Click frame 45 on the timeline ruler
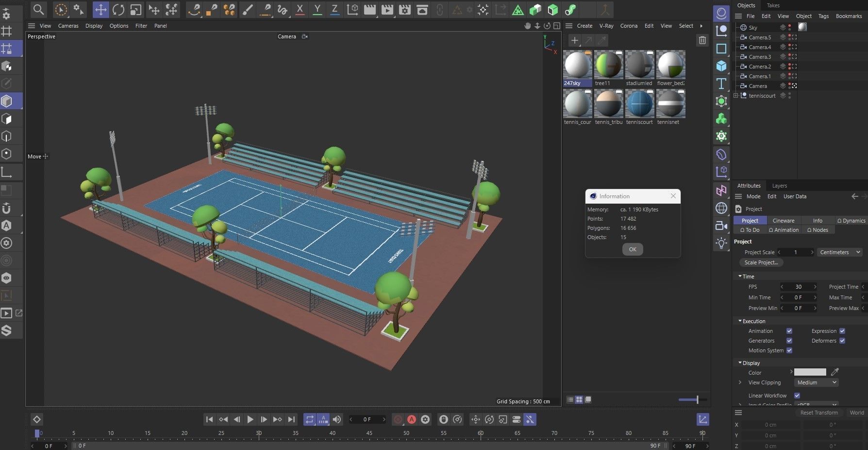The image size is (868, 450). 369,433
